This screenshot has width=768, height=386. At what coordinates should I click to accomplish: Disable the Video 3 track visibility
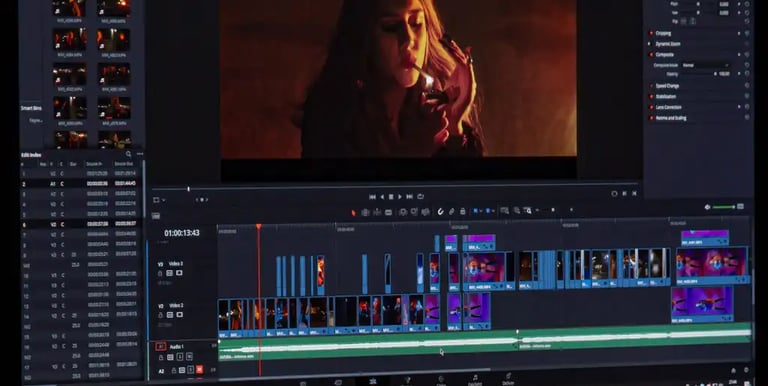(x=179, y=273)
